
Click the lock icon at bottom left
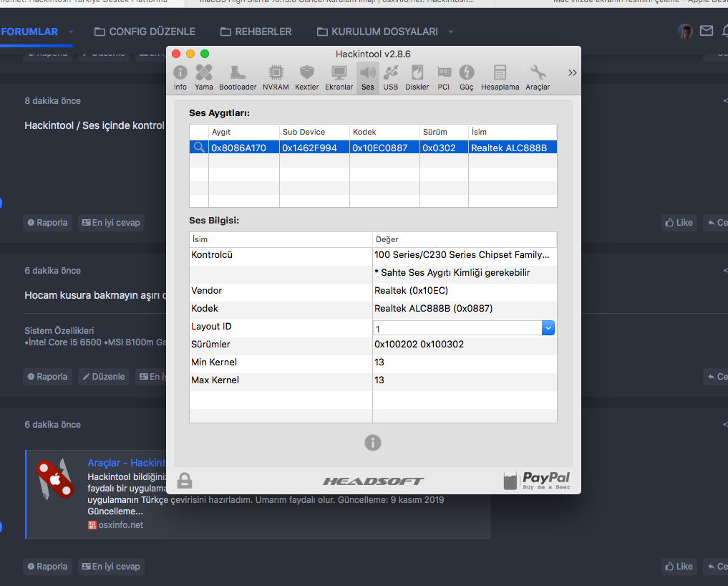pos(185,480)
